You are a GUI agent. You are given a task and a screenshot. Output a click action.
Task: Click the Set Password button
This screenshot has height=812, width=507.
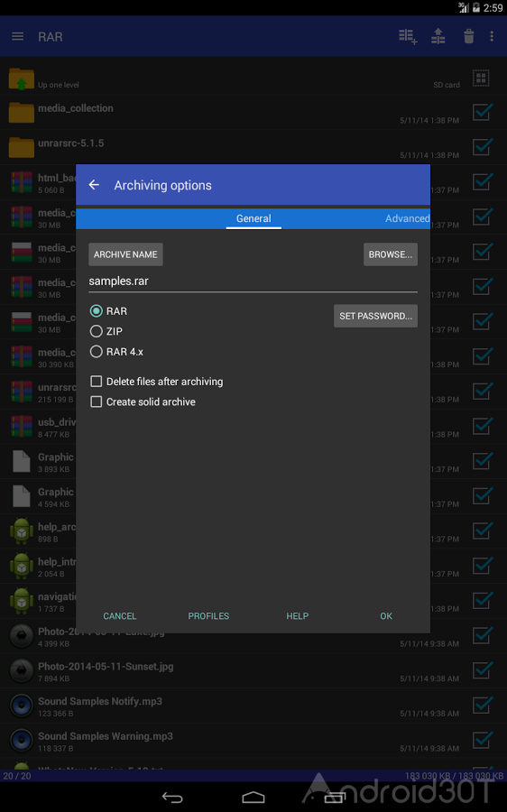375,316
